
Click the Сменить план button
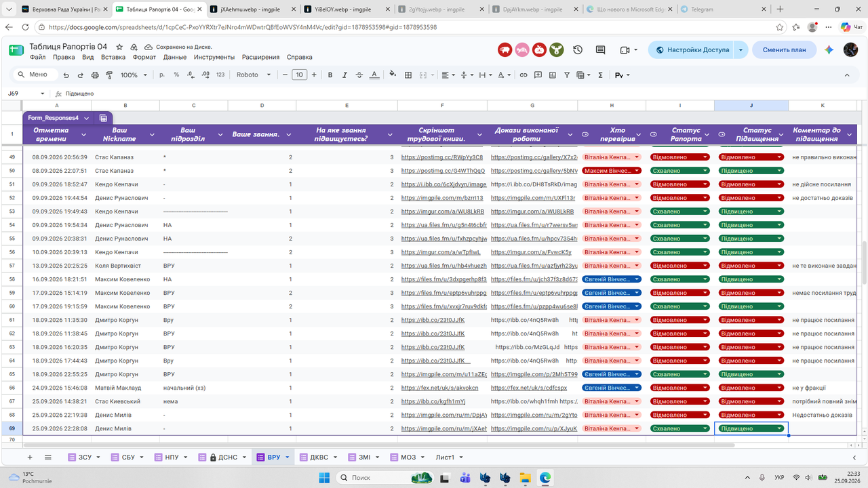[x=785, y=50]
